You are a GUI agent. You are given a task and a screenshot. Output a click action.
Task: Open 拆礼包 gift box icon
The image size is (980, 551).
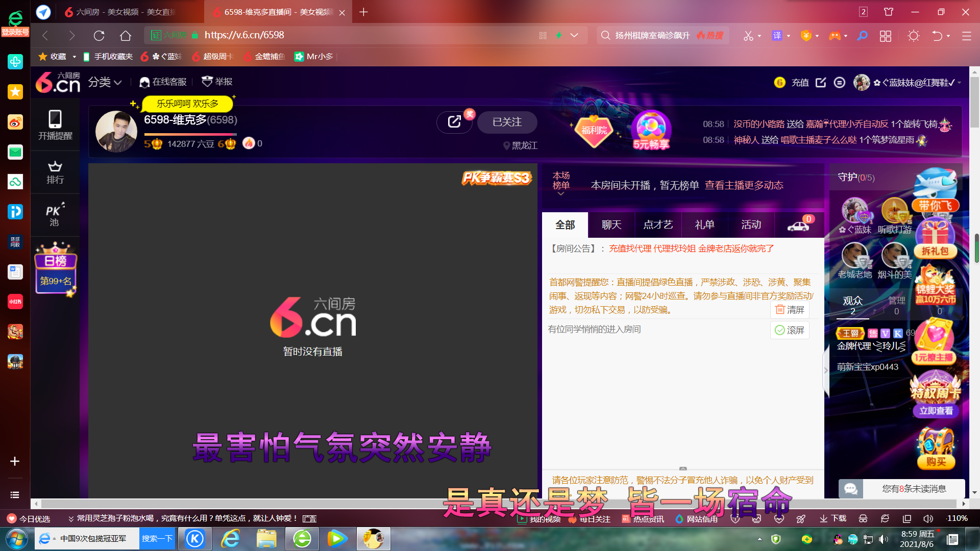pyautogui.click(x=935, y=237)
